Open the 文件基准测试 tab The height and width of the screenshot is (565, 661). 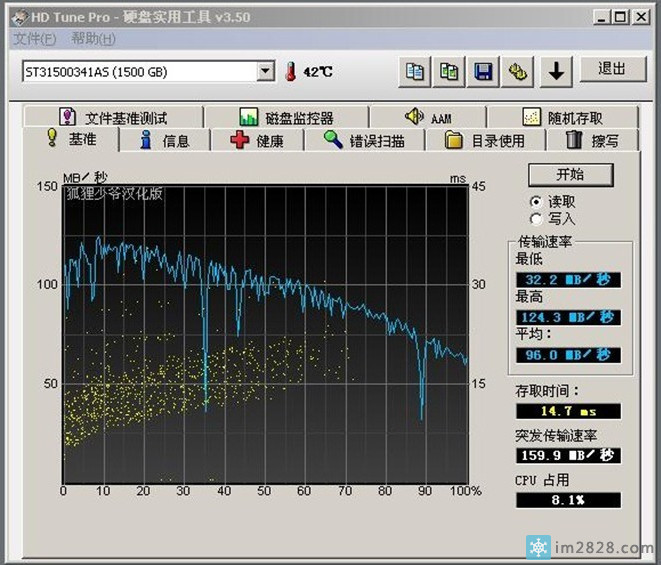click(111, 118)
